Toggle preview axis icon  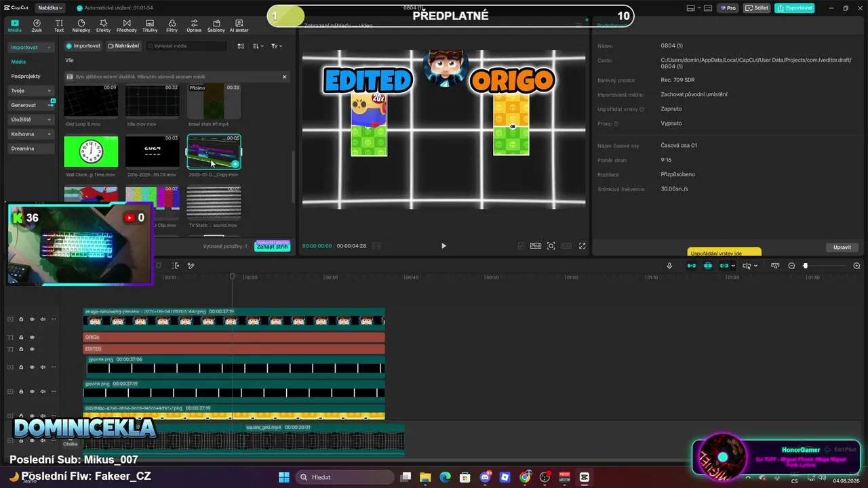(x=746, y=266)
